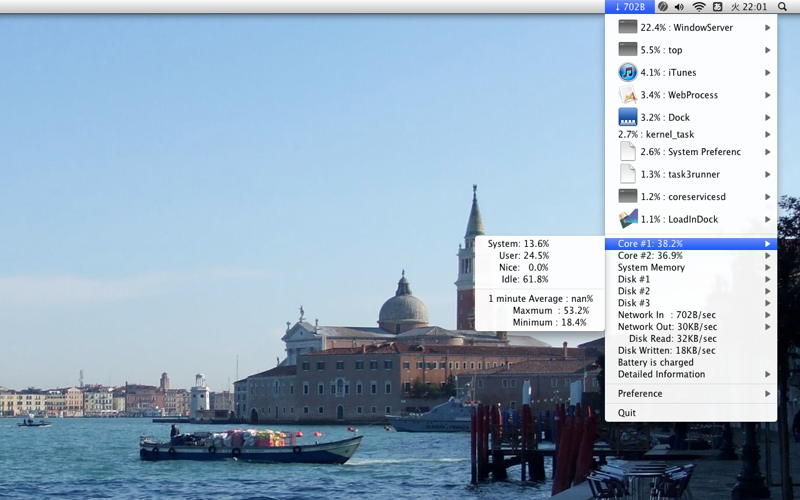Screen dimensions: 800x500
Task: Expand the Preference submenu arrow
Action: coord(767,393)
